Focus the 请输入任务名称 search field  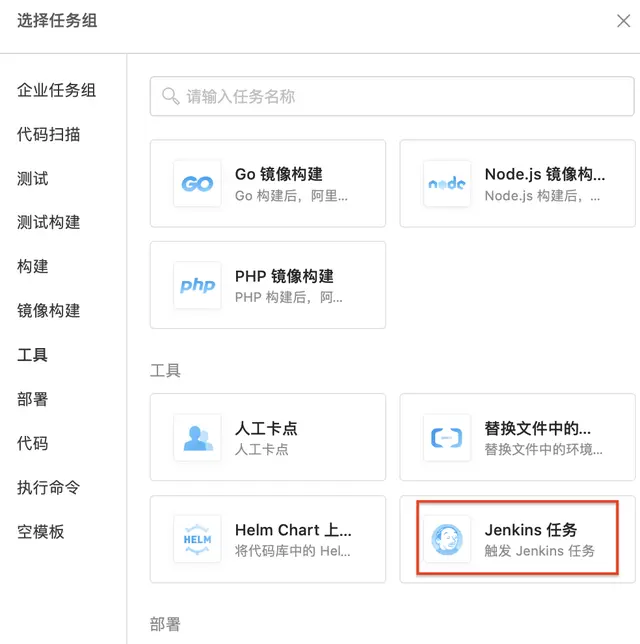[400, 97]
